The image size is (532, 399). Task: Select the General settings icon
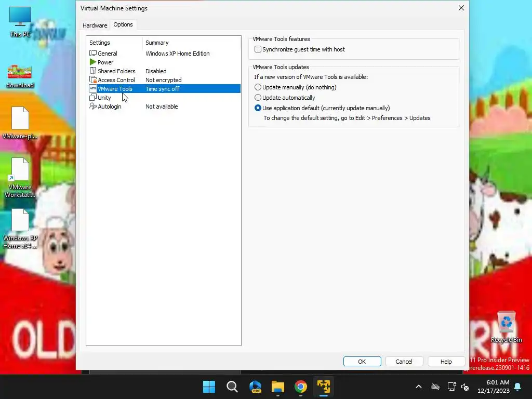coord(92,54)
